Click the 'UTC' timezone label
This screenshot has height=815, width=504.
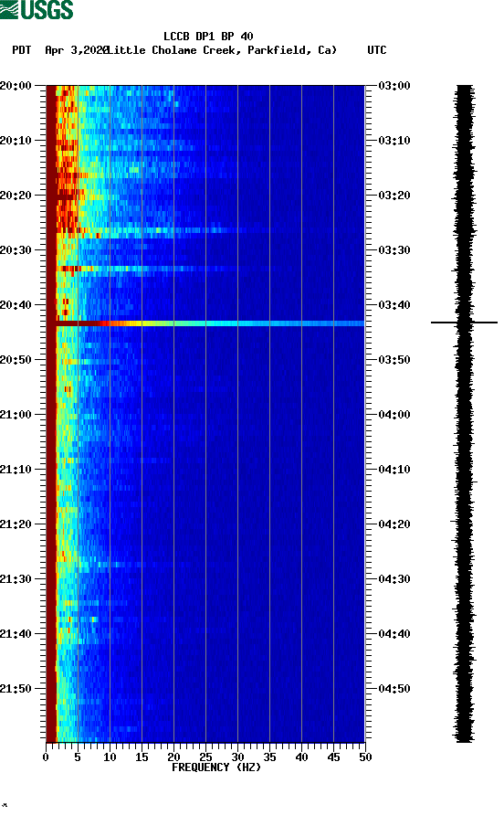[377, 50]
